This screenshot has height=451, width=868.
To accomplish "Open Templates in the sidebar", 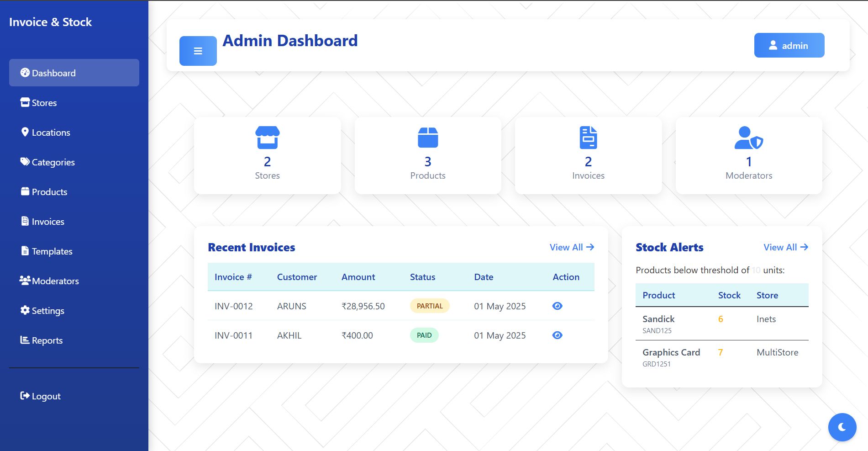I will point(74,251).
